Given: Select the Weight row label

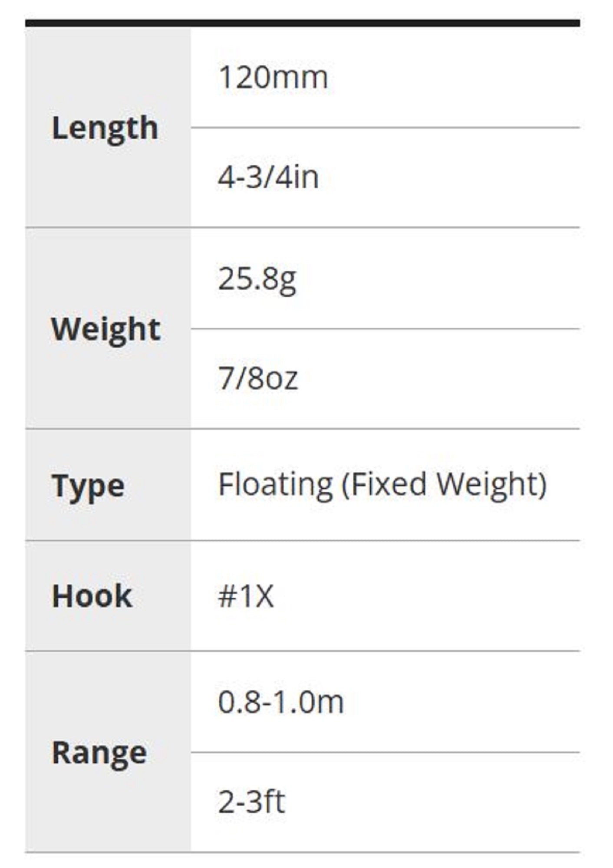Looking at the screenshot, I should click(106, 329).
